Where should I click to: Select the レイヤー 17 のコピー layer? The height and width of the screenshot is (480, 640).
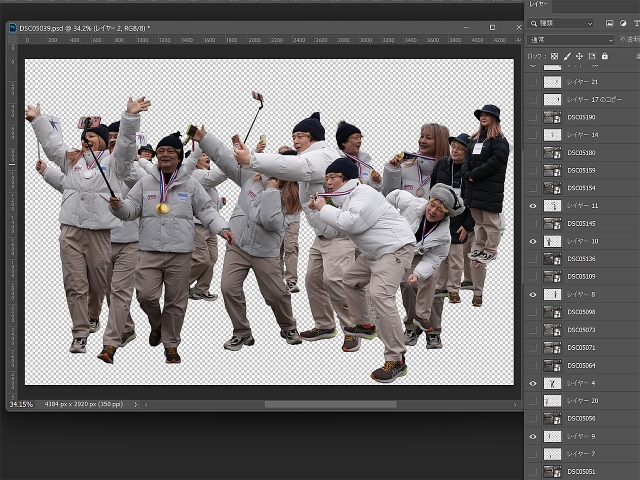pos(594,100)
